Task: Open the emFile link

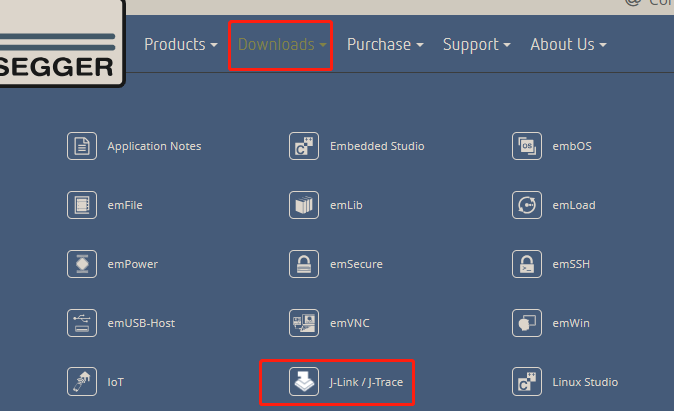Action: [x=125, y=205]
